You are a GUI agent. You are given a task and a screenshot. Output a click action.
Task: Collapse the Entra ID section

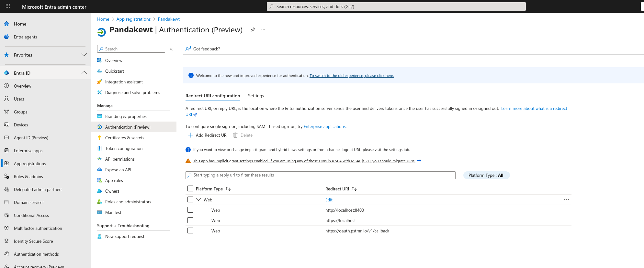tap(84, 73)
